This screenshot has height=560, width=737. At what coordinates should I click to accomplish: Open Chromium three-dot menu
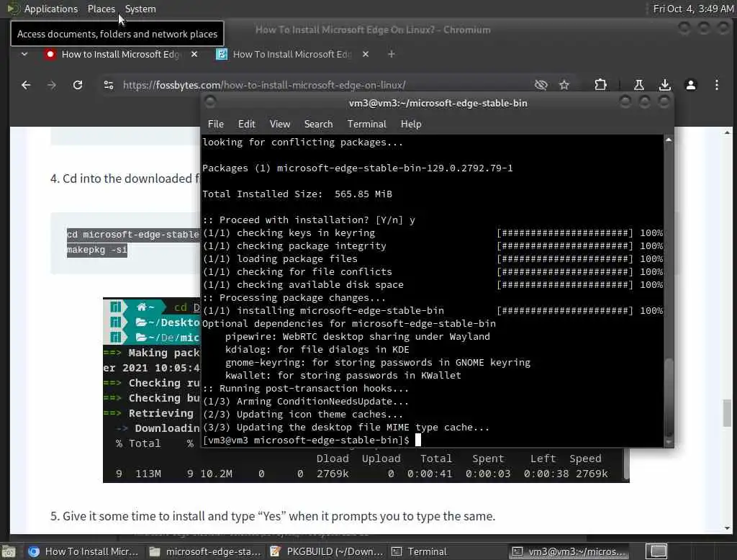coord(716,85)
